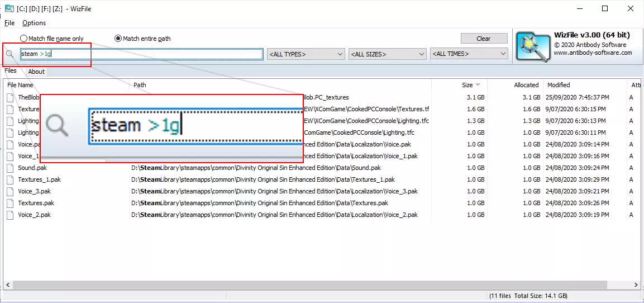Switch to the About tab
644x303 pixels.
tap(36, 72)
